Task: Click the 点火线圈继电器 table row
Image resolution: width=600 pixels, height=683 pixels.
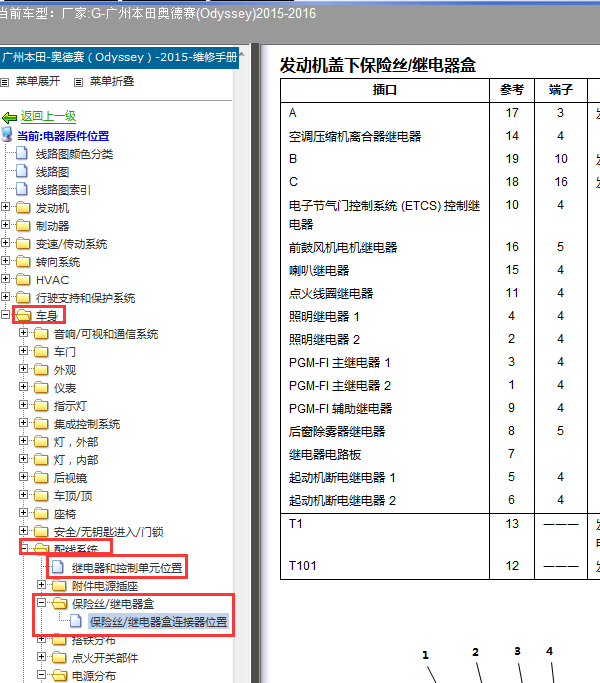Action: (440, 294)
